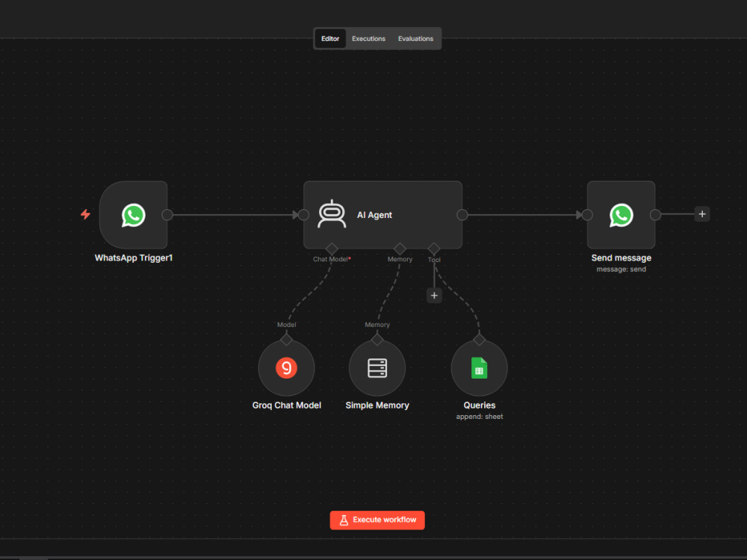This screenshot has width=747, height=560.
Task: Click the diamond connector atop Queries node
Action: [480, 340]
